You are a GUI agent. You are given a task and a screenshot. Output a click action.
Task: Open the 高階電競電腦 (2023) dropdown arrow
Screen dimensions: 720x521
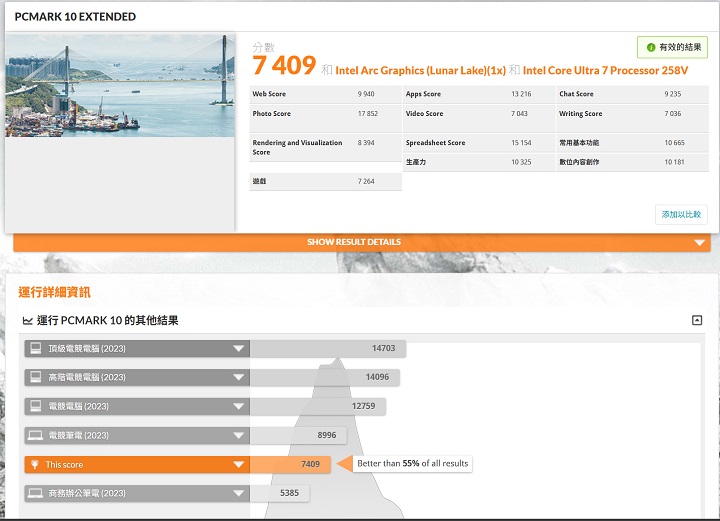pyautogui.click(x=238, y=378)
